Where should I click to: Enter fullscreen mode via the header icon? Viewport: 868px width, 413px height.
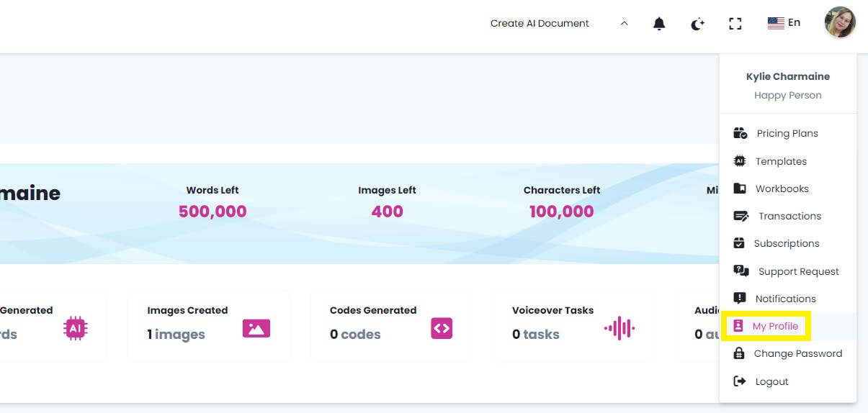pyautogui.click(x=735, y=24)
